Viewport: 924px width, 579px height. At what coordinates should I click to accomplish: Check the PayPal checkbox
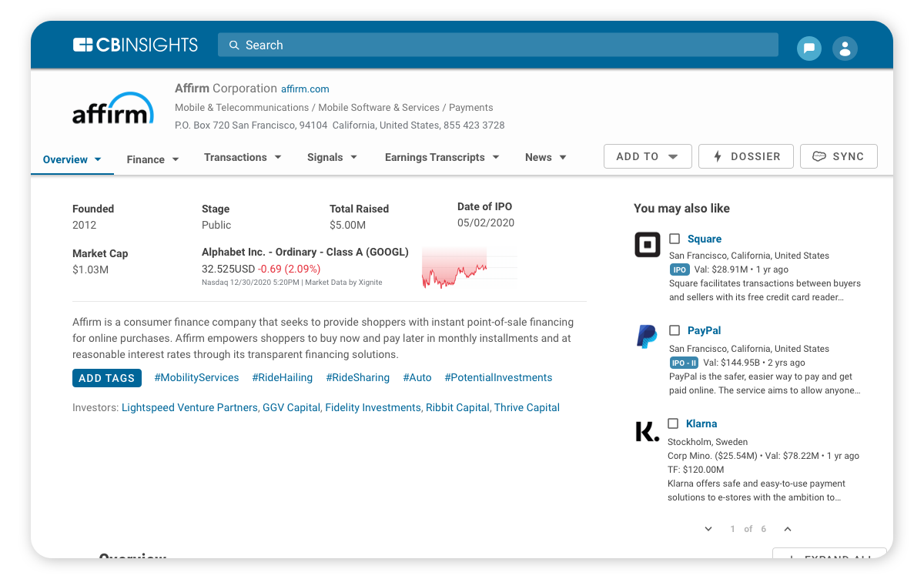click(675, 330)
